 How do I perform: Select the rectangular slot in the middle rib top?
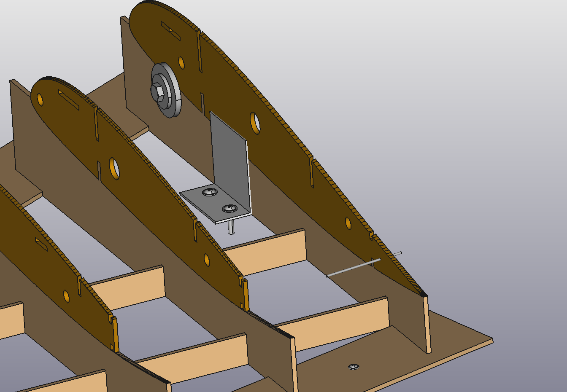(x=69, y=99)
